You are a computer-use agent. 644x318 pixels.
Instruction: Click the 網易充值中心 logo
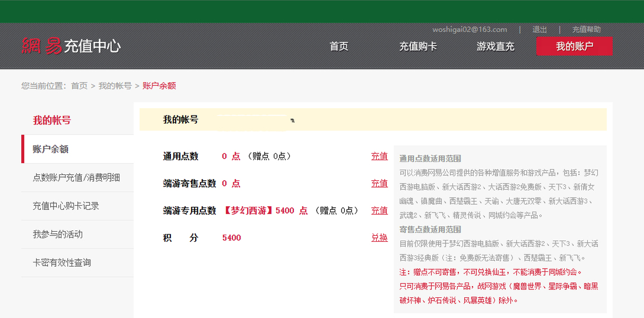[71, 46]
